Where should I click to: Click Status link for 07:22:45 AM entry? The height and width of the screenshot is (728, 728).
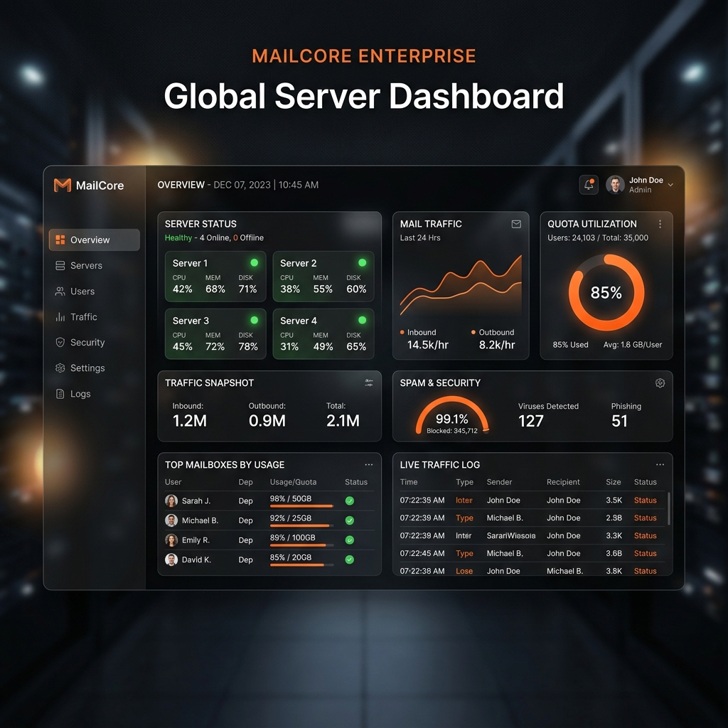(645, 553)
